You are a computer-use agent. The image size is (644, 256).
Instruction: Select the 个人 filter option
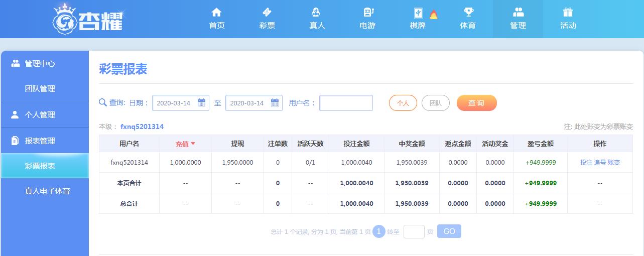[x=403, y=103]
